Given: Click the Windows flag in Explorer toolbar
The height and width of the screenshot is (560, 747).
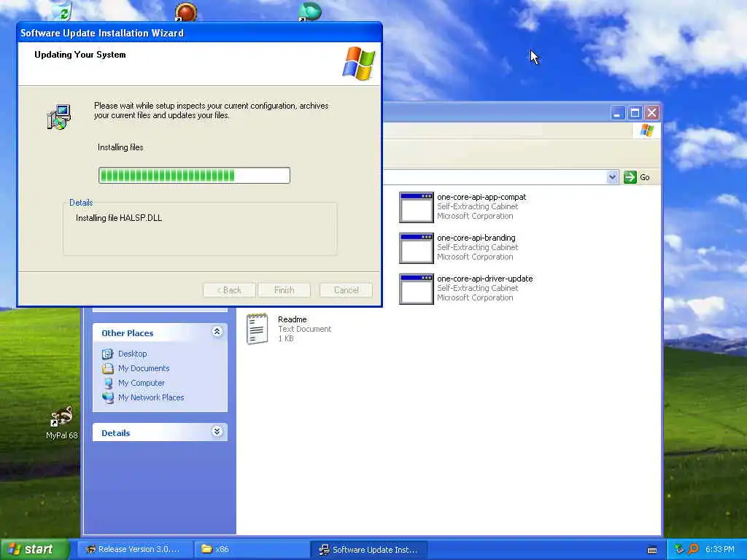Looking at the screenshot, I should pyautogui.click(x=646, y=130).
